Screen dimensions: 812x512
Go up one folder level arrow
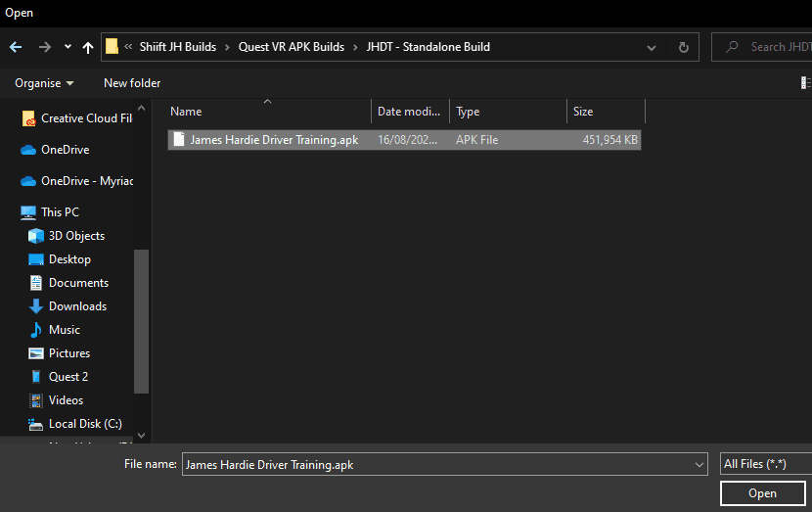pyautogui.click(x=88, y=48)
